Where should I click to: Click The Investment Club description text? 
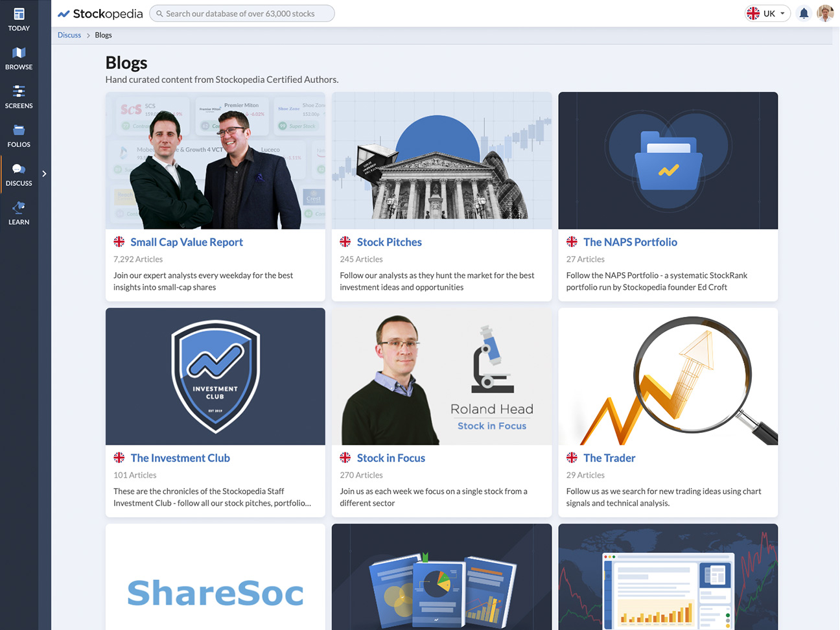[x=212, y=497]
